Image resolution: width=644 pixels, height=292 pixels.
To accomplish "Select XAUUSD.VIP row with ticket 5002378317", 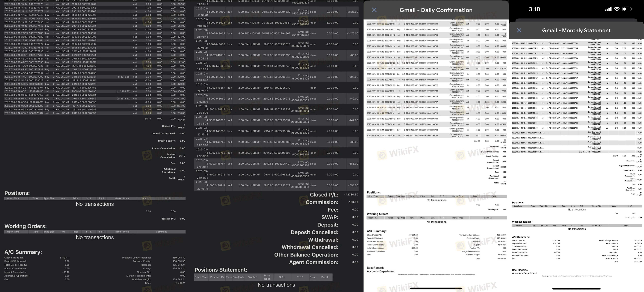I will tap(95, 113).
